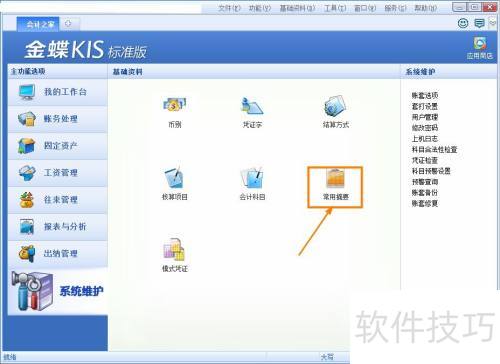The image size is (500, 364).
Task: Maximize the KIS window
Action: [x=475, y=7]
